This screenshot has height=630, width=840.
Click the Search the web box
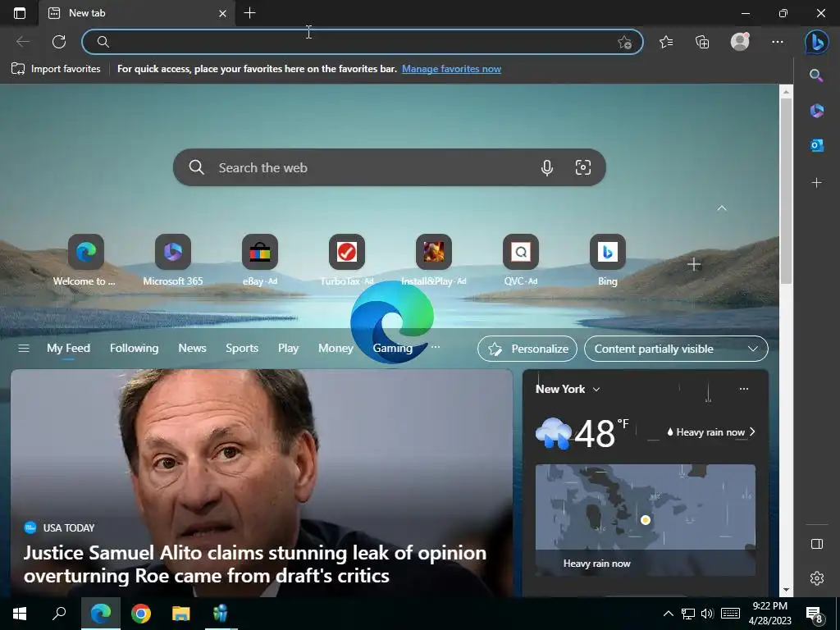tap(390, 167)
